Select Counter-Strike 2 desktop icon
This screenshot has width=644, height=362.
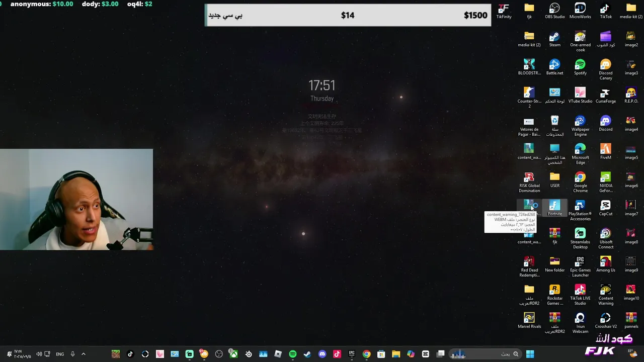(x=529, y=98)
